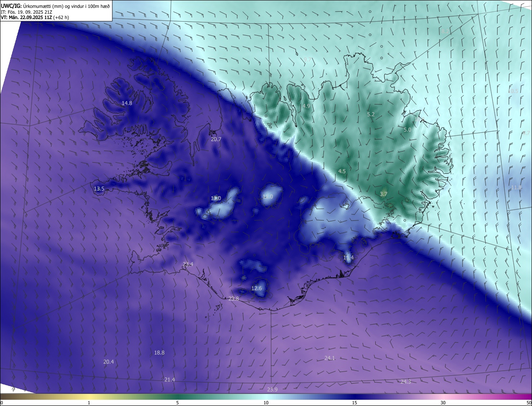Screen dimensions: 532x406
Task: Click the 5 label on the color scale
Action: point(177,403)
